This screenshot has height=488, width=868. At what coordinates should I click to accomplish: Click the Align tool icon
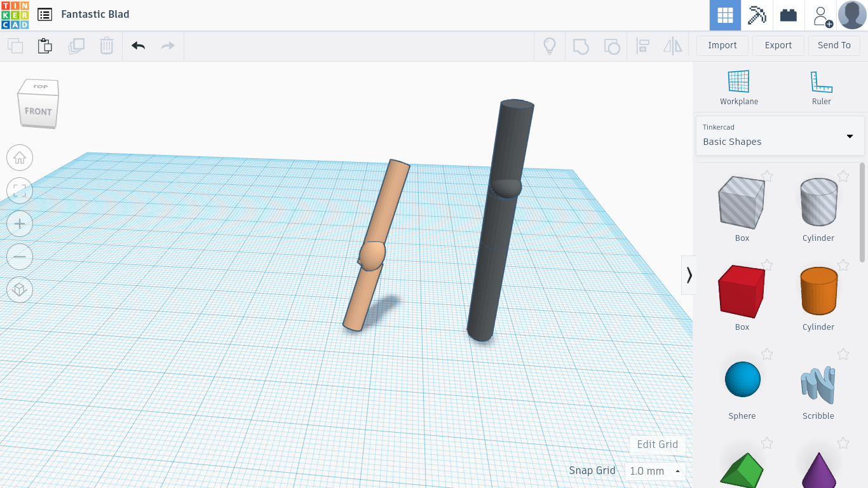(642, 46)
